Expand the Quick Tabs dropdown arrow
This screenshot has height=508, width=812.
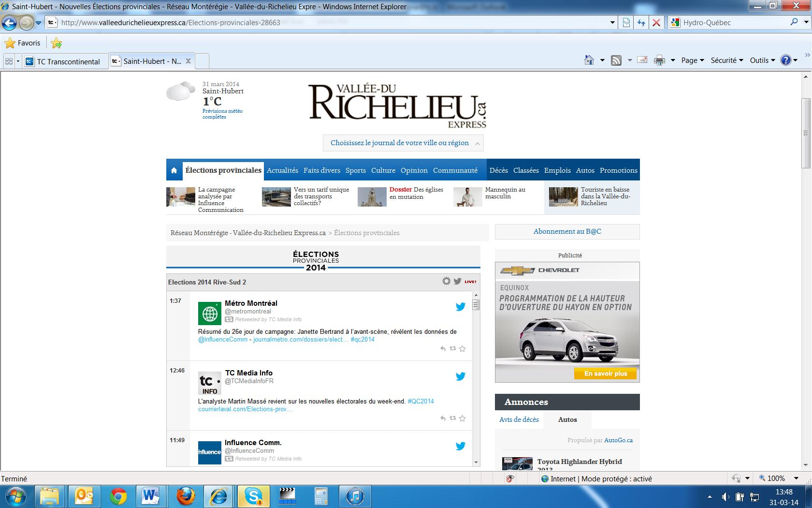[x=18, y=61]
